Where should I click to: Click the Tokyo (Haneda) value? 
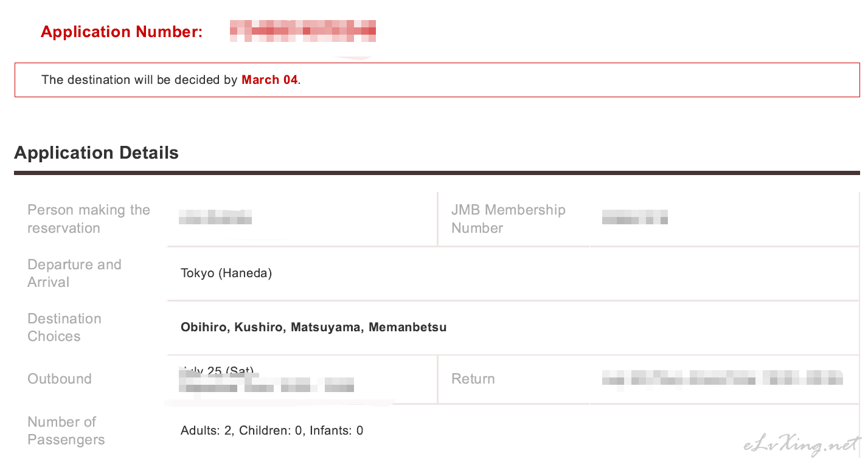coord(226,273)
